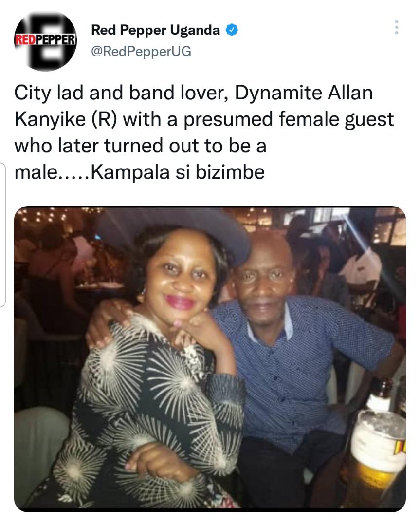Open the Red Pepper Uganda display name
Screen dimensions: 420x526
click(156, 30)
